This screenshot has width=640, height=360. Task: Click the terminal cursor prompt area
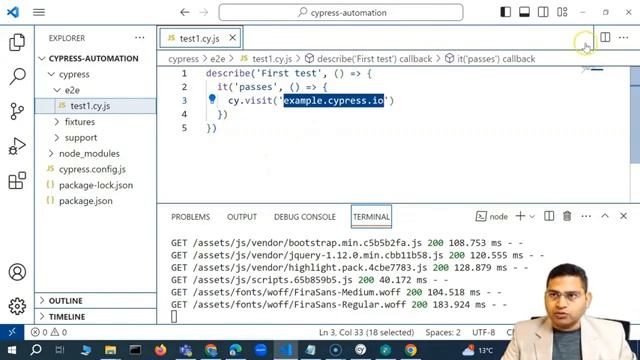174,316
